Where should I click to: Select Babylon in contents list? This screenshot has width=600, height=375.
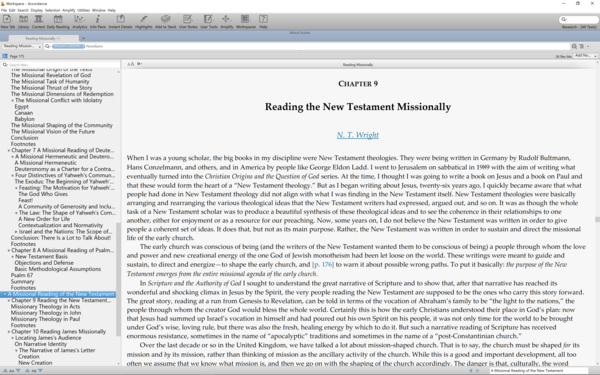[24, 119]
